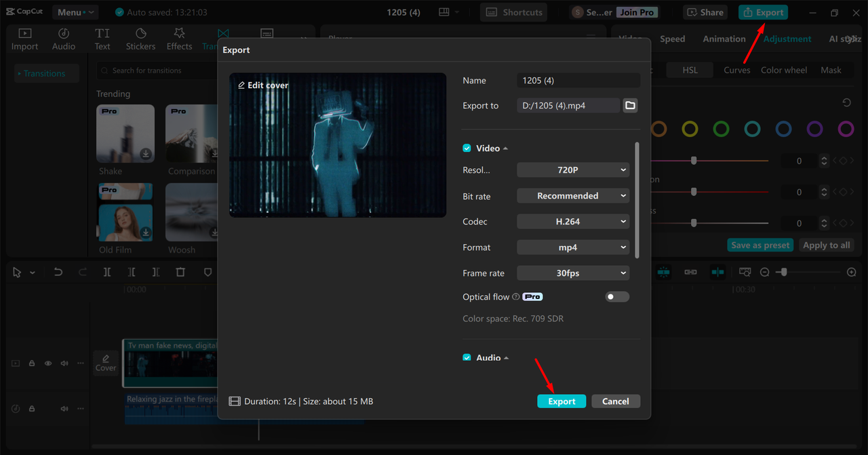
Task: Uncheck the Audio export checkbox
Action: pos(467,357)
